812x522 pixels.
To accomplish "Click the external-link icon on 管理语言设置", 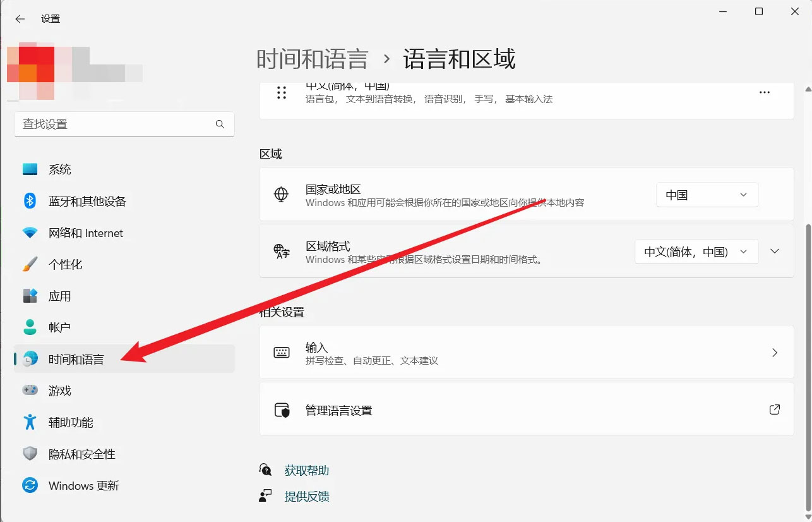I will [775, 410].
